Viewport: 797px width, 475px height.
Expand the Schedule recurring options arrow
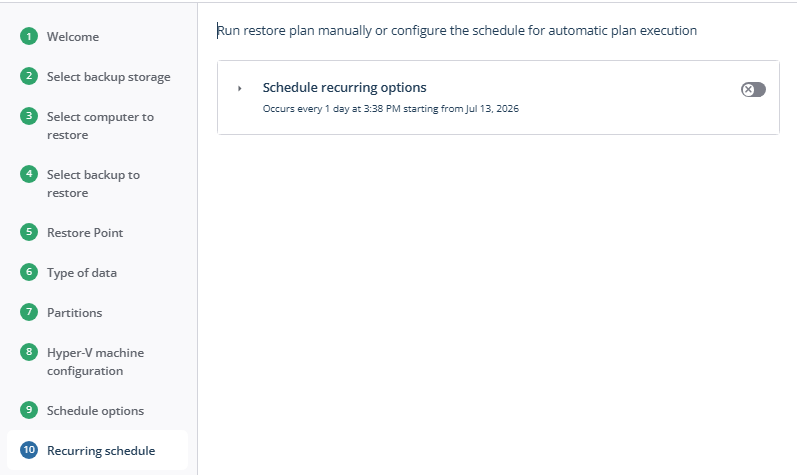(x=239, y=88)
